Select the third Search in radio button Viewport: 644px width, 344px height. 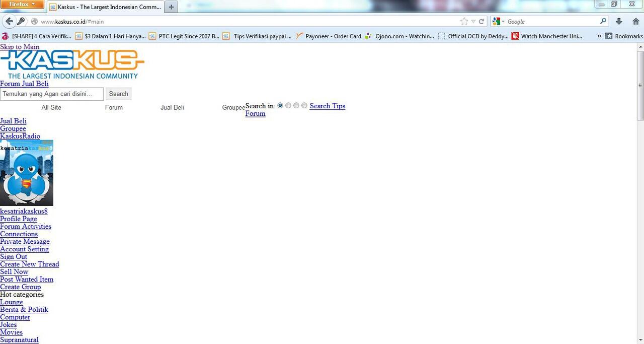pos(296,105)
